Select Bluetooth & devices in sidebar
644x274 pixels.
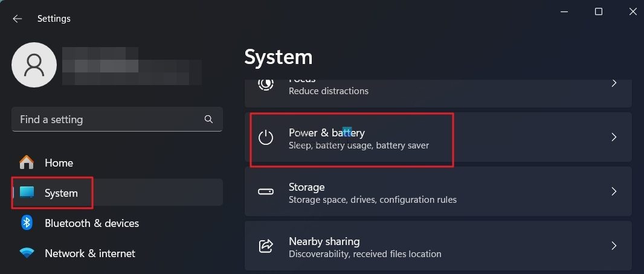92,223
